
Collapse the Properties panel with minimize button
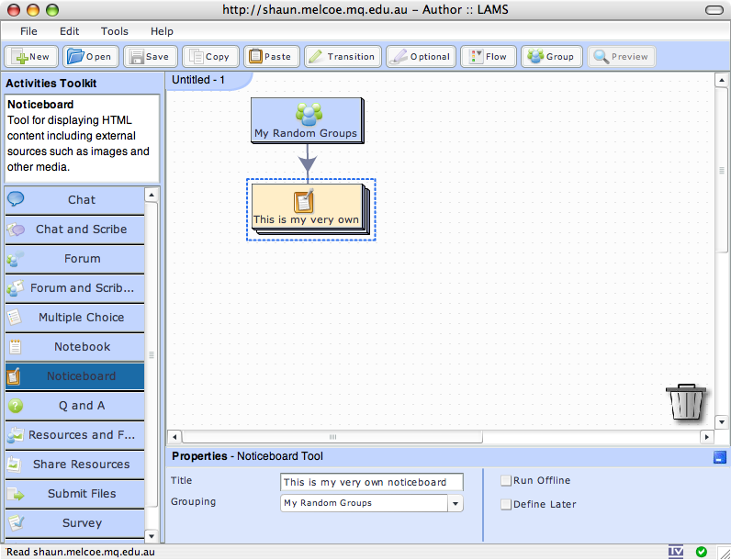718,456
